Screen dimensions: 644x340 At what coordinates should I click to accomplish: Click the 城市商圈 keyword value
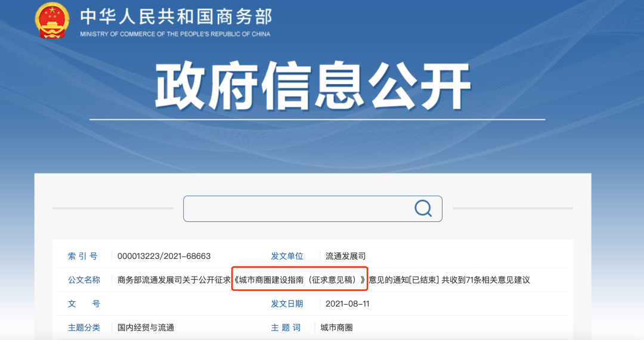(x=336, y=327)
